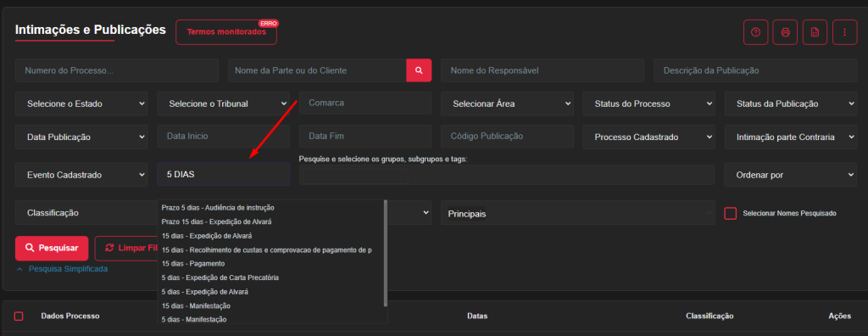The image size is (868, 336).
Task: Toggle Selecionar Nomes Pesquisado checkbox
Action: (x=731, y=214)
